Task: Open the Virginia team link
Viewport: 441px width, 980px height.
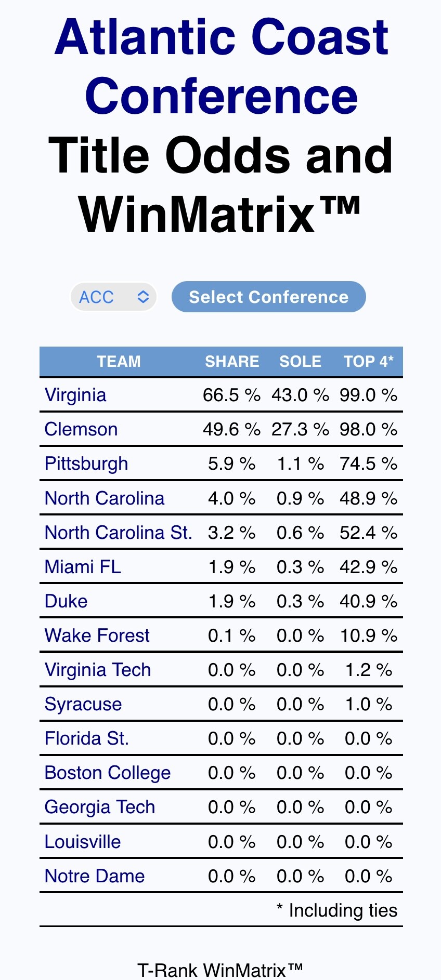Action: coord(75,395)
